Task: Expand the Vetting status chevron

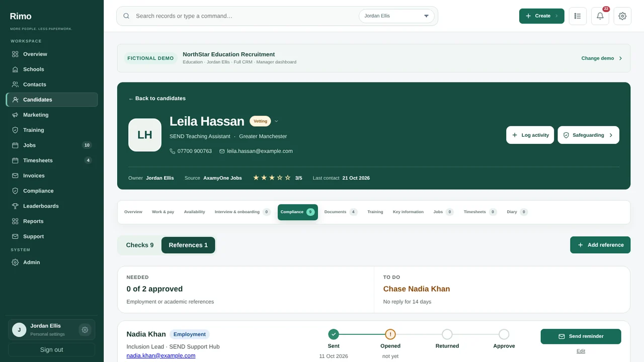Action: click(276, 121)
